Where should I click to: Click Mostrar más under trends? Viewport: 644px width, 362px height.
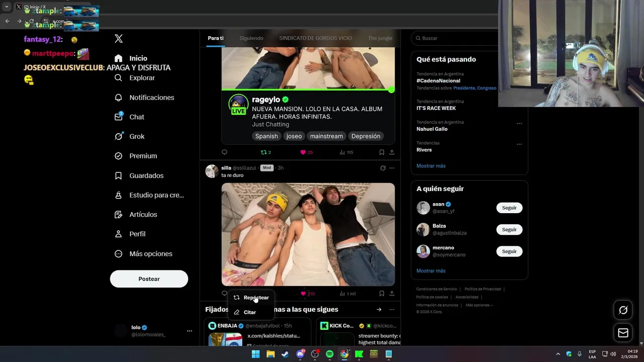click(431, 166)
